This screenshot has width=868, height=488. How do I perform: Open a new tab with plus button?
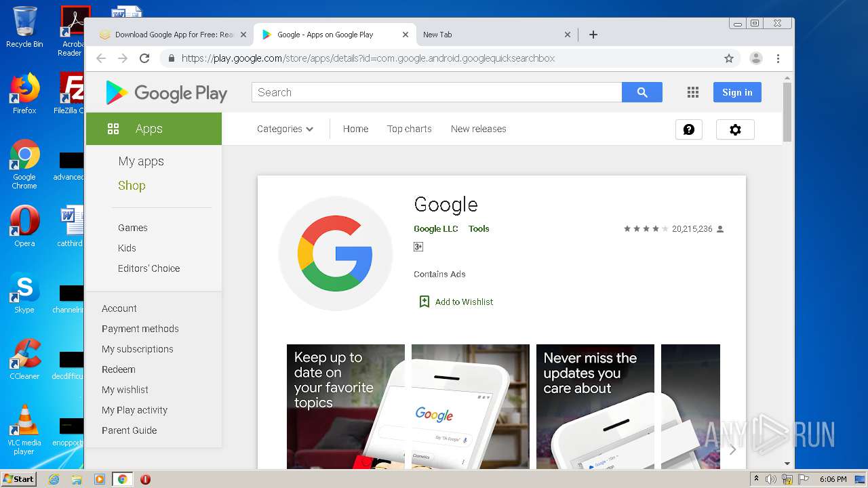click(x=593, y=35)
